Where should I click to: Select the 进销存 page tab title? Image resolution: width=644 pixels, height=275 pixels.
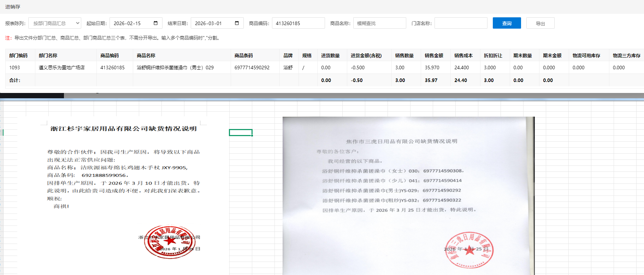[13, 7]
